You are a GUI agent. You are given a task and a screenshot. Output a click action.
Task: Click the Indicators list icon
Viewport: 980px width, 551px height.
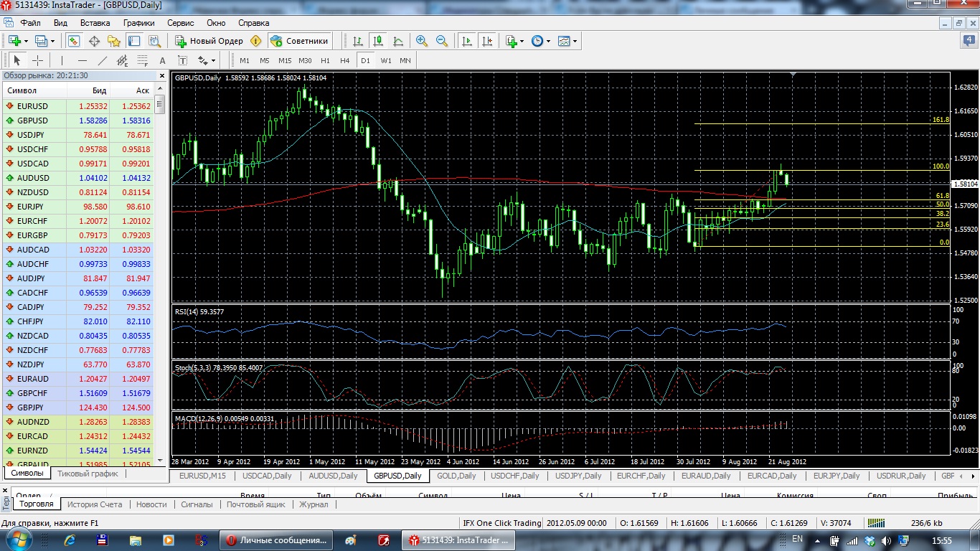pyautogui.click(x=512, y=41)
